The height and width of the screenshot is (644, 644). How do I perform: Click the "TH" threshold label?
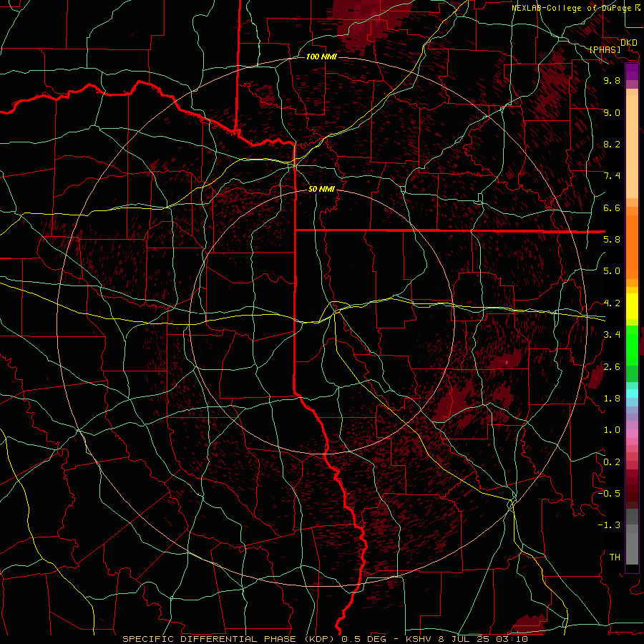click(615, 557)
